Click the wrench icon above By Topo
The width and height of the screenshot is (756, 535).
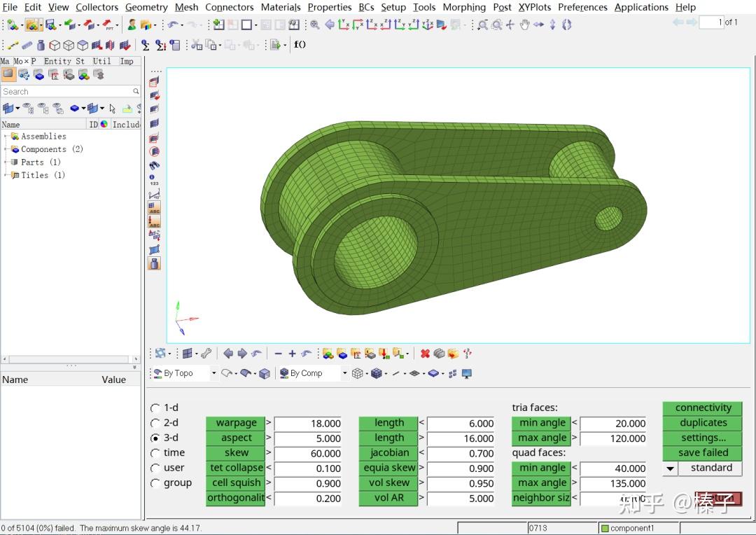(x=206, y=354)
